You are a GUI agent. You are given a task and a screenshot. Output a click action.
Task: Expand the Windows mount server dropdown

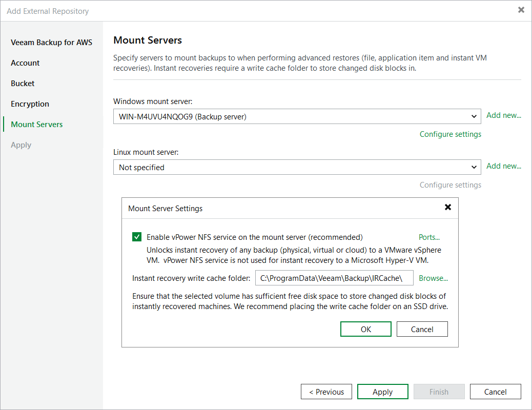[x=474, y=116]
